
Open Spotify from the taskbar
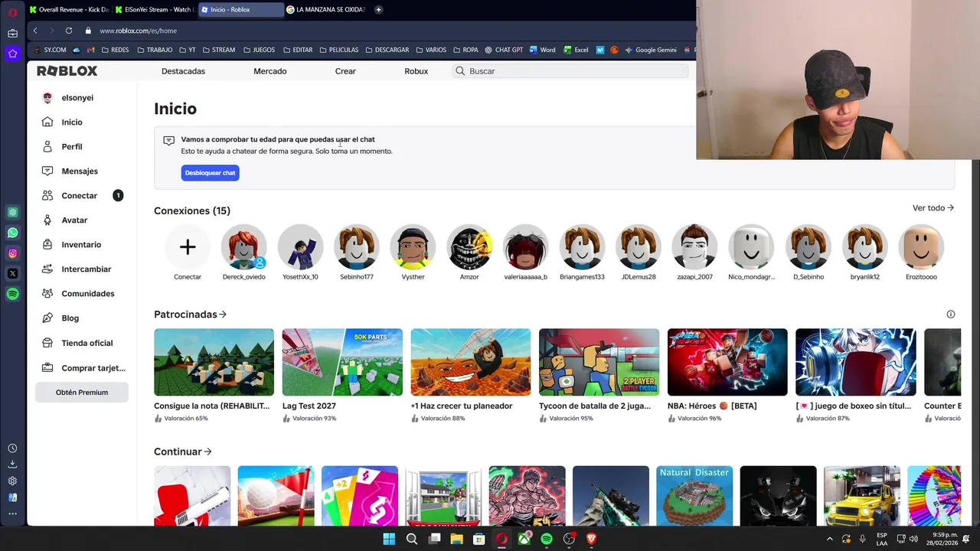pos(547,539)
